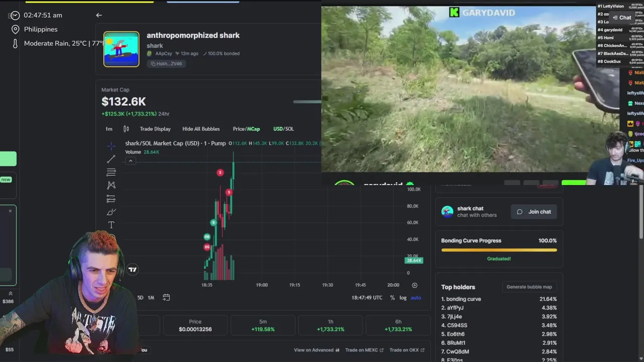Open the 1m timeframe dropdown

coord(109,129)
